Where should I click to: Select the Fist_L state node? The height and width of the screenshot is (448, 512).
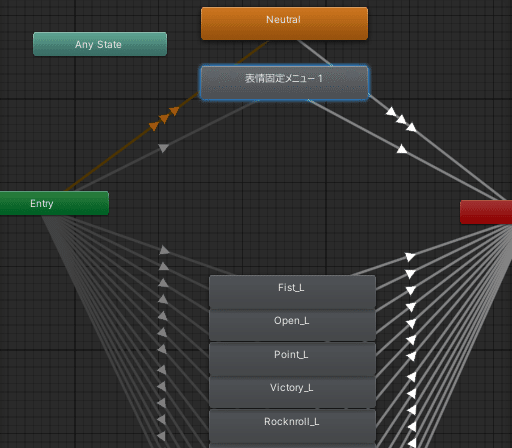click(292, 292)
